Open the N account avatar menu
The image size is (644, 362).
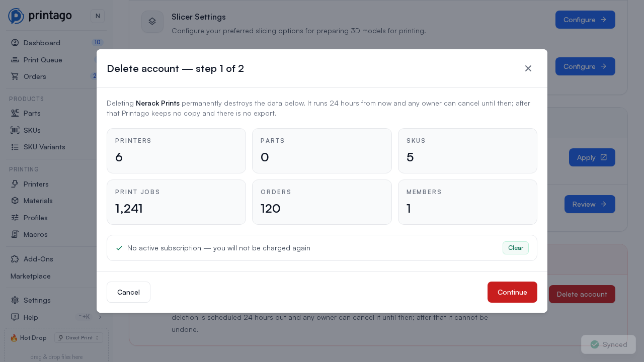pyautogui.click(x=98, y=16)
